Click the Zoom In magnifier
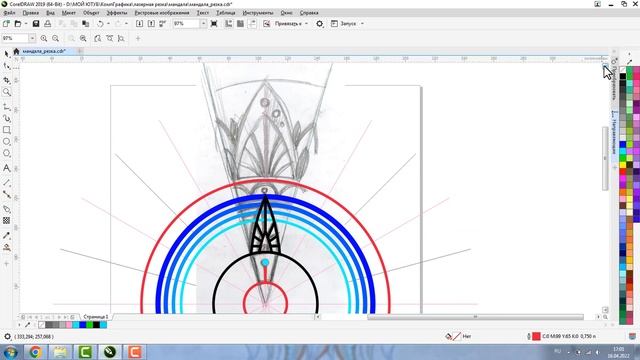The width and height of the screenshot is (640, 360). [44, 38]
